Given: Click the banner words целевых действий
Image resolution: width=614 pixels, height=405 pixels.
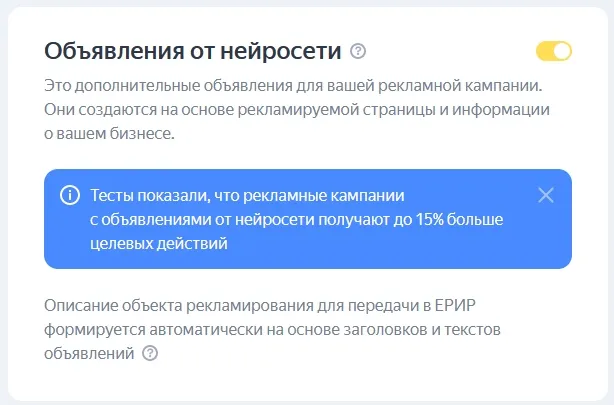Looking at the screenshot, I should click(x=159, y=244).
